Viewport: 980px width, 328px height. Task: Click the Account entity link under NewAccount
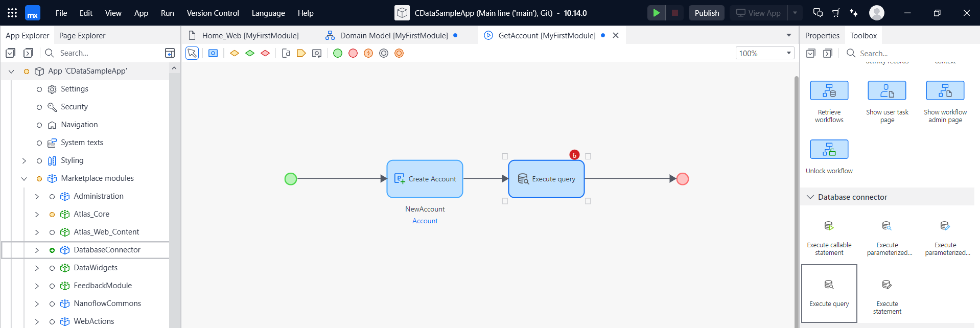coord(425,221)
